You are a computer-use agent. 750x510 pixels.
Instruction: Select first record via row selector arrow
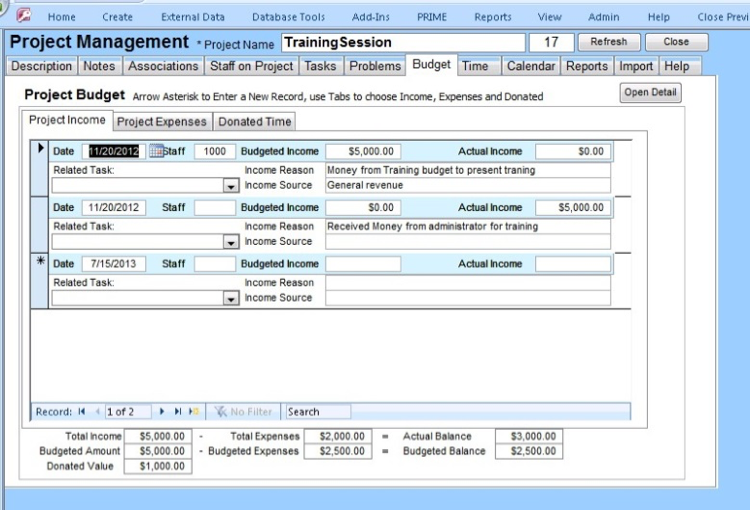pos(40,149)
